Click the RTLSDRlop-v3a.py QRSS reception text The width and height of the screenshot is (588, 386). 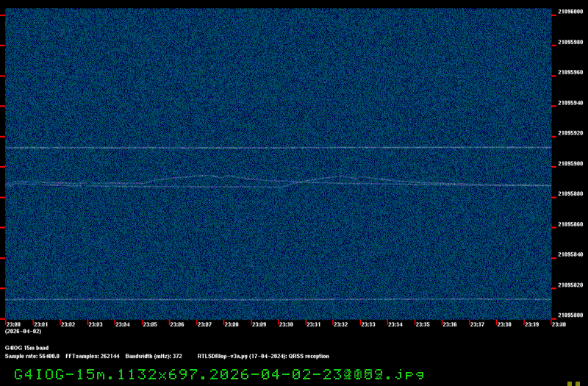point(263,356)
